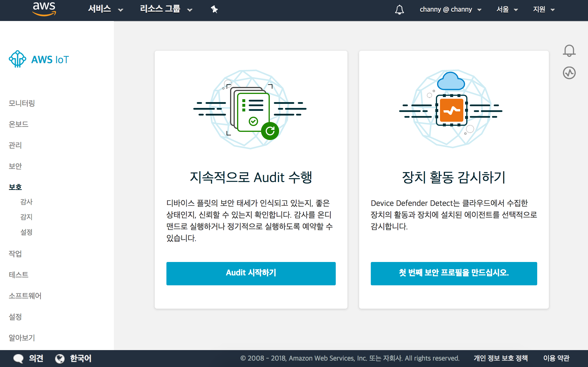Click the 의견 feedback speech bubble icon

tap(18, 358)
